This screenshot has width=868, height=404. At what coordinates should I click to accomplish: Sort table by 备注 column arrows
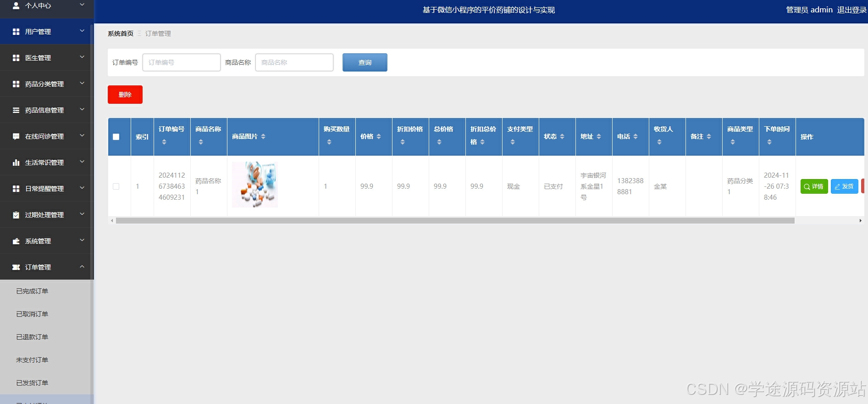click(709, 136)
